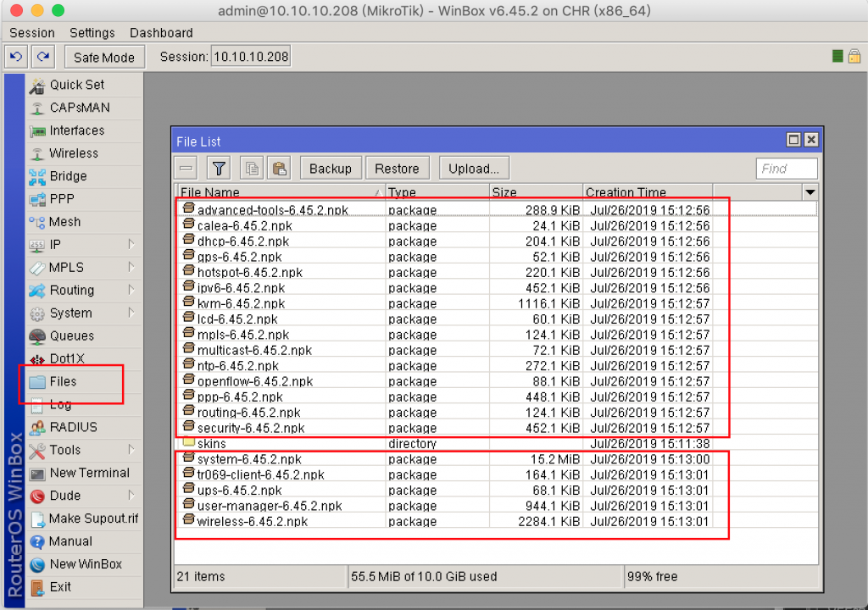Click the Restore button
Screen dimensions: 868x610
(397, 169)
